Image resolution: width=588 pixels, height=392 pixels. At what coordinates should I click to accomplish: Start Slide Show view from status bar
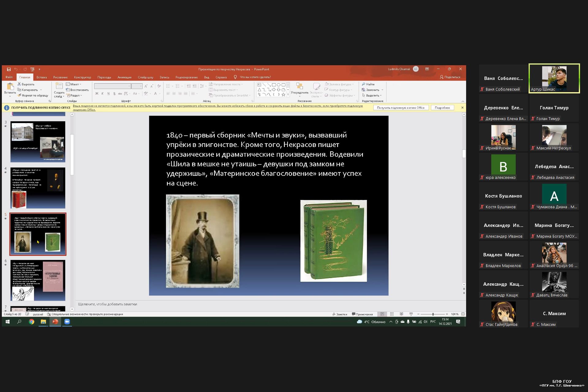coord(411,314)
